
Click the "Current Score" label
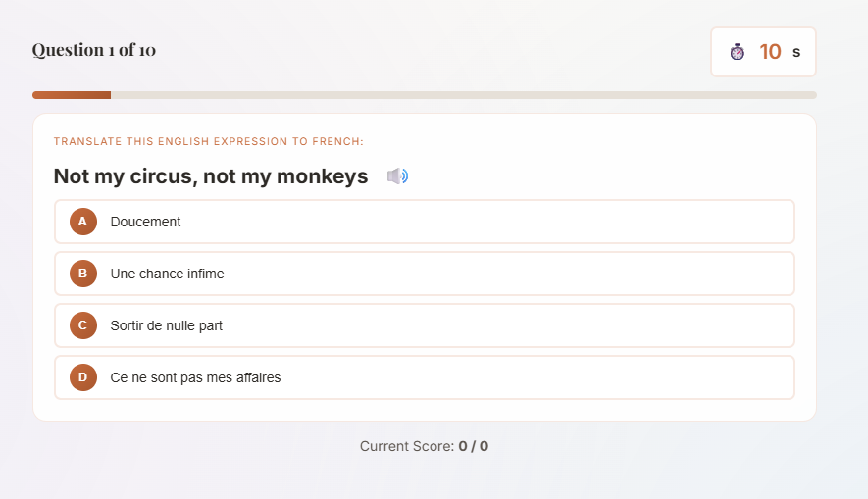coord(406,446)
